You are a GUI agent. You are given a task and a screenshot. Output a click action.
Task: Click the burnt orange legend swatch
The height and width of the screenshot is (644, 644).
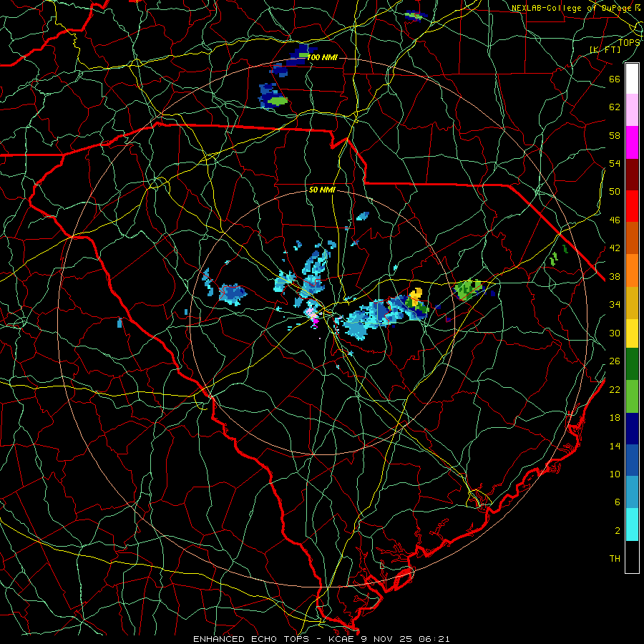click(632, 238)
